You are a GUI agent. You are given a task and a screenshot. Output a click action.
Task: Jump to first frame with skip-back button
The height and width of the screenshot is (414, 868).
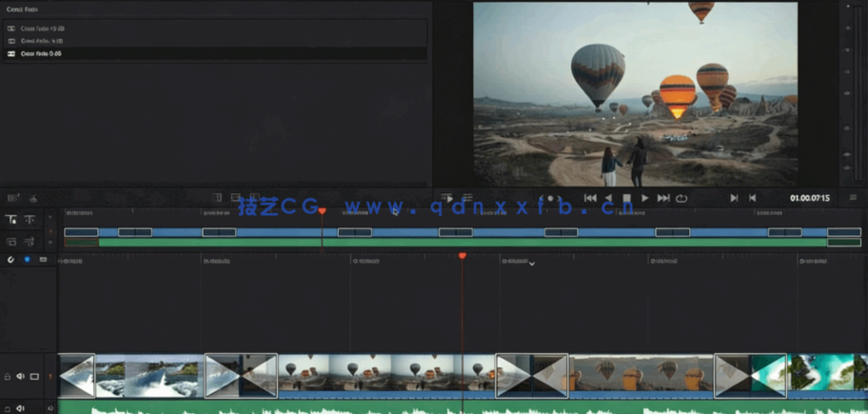click(x=591, y=198)
